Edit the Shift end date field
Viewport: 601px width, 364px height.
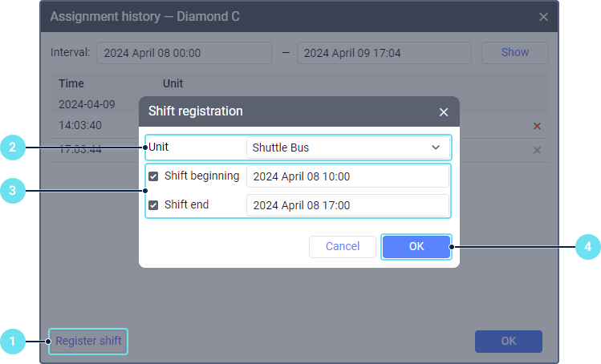(x=347, y=205)
